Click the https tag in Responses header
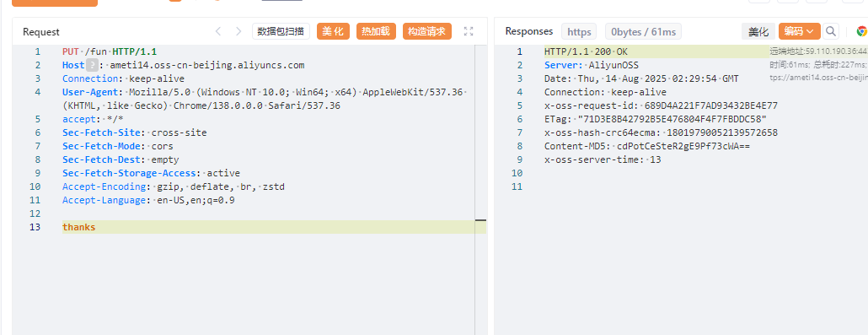The height and width of the screenshot is (335, 868). click(579, 31)
